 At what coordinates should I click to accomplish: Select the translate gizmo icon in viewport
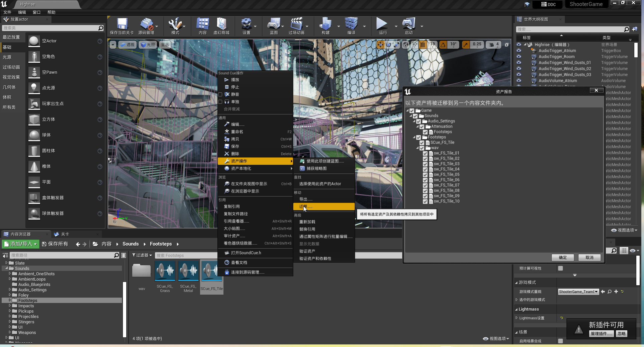coord(380,45)
